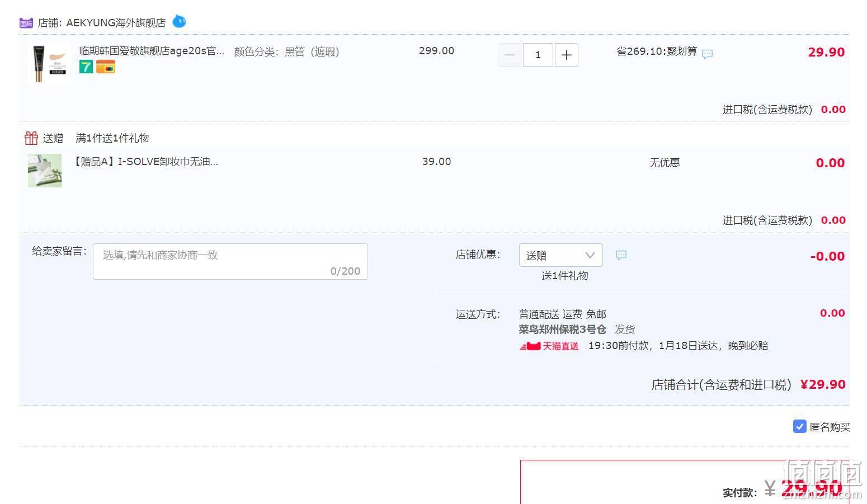Screen dimensions: 867x504
Task: Click the -0.00 store discount amount
Action: click(827, 256)
